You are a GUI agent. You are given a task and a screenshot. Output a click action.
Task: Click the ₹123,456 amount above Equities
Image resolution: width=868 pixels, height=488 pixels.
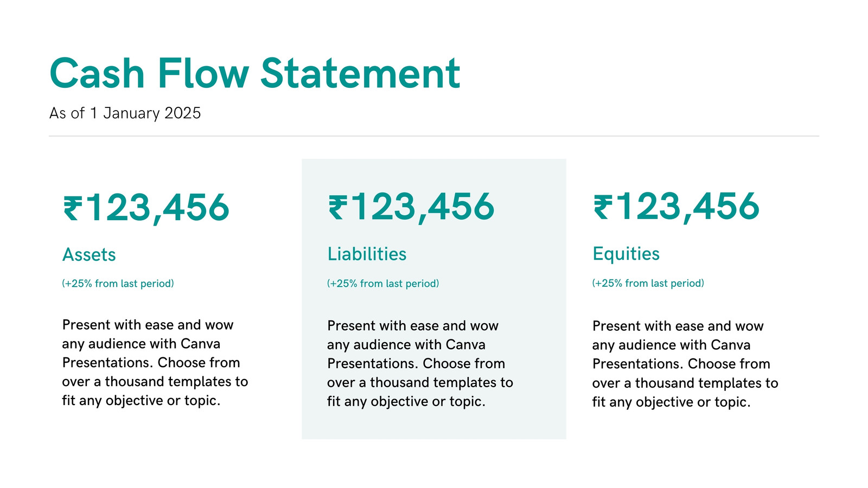coord(676,207)
